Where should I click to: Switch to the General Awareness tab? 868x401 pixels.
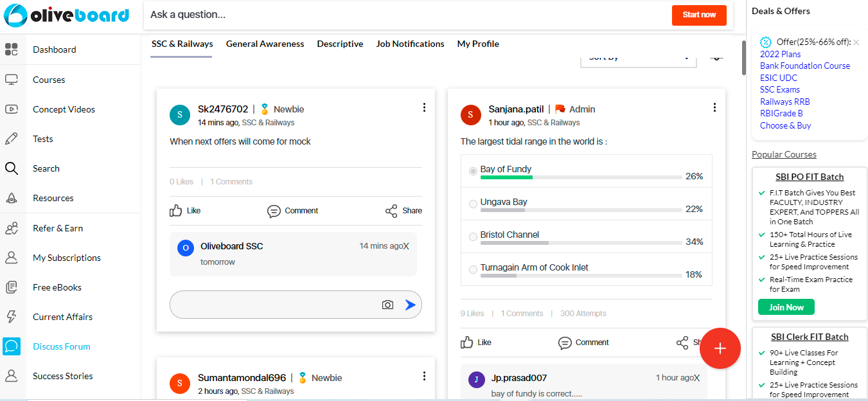(265, 44)
